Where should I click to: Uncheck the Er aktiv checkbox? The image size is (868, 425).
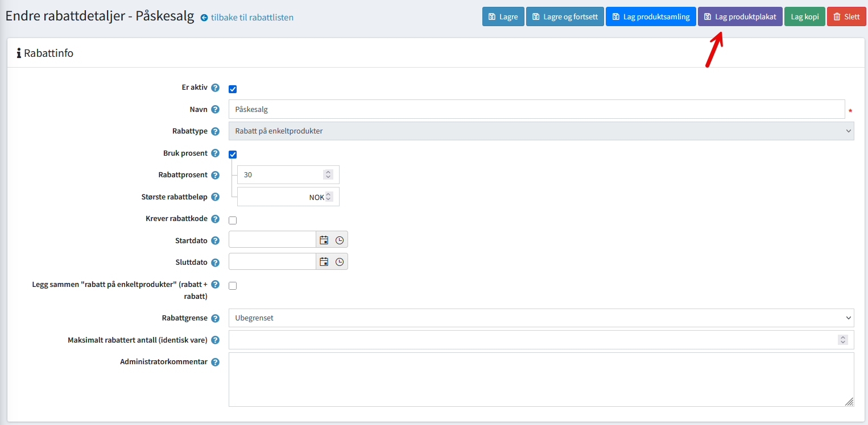233,89
